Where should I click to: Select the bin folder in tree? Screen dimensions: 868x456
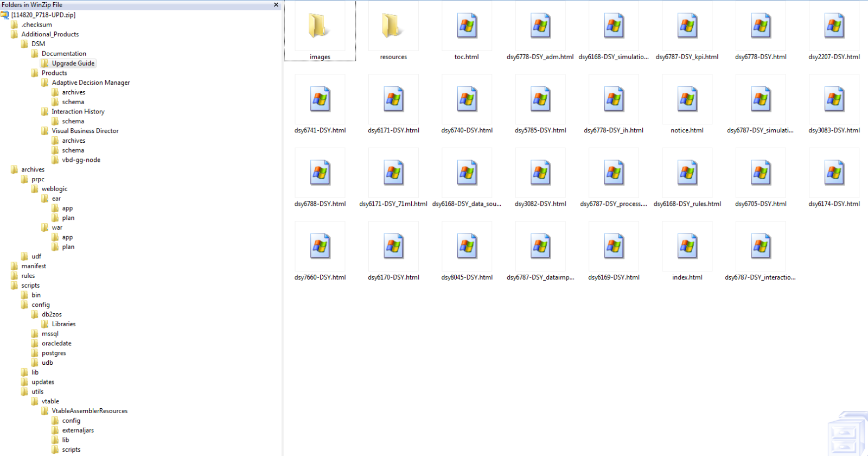[36, 295]
